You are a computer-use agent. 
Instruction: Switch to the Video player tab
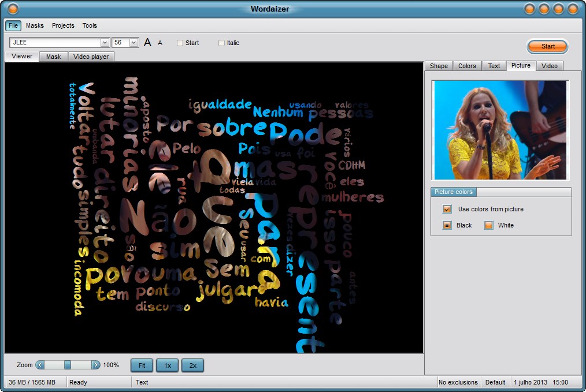coord(91,57)
